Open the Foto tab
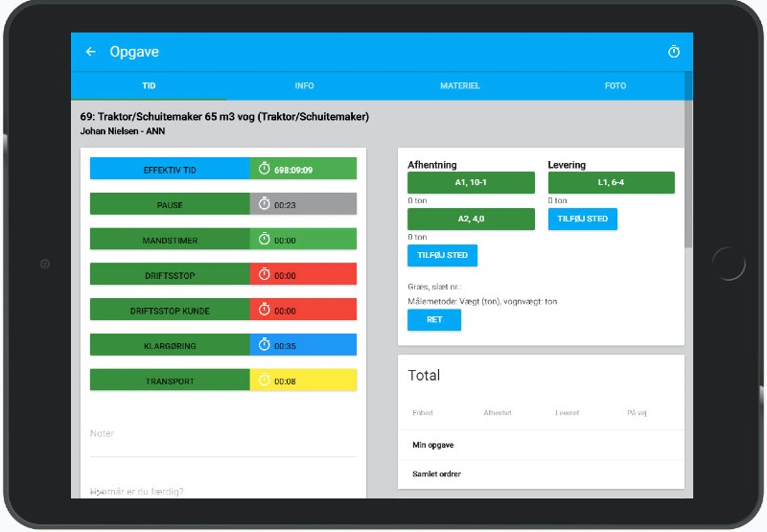 tap(615, 86)
